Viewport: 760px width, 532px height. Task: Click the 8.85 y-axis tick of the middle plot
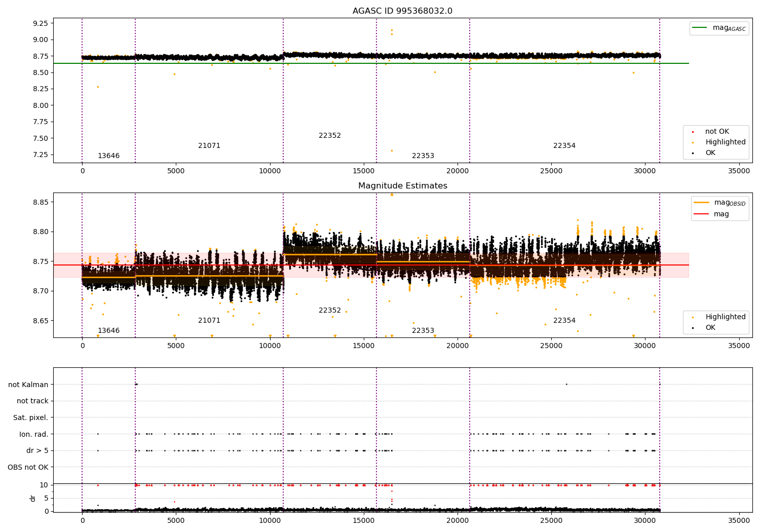(41, 202)
